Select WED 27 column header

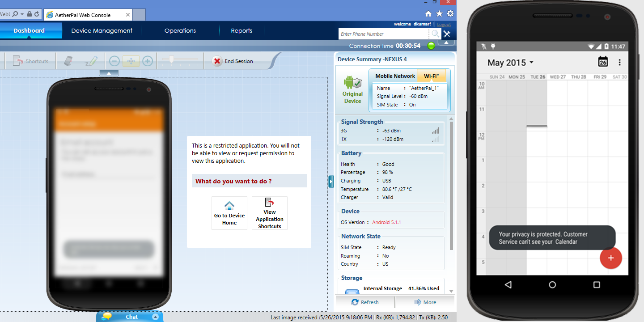coord(558,77)
